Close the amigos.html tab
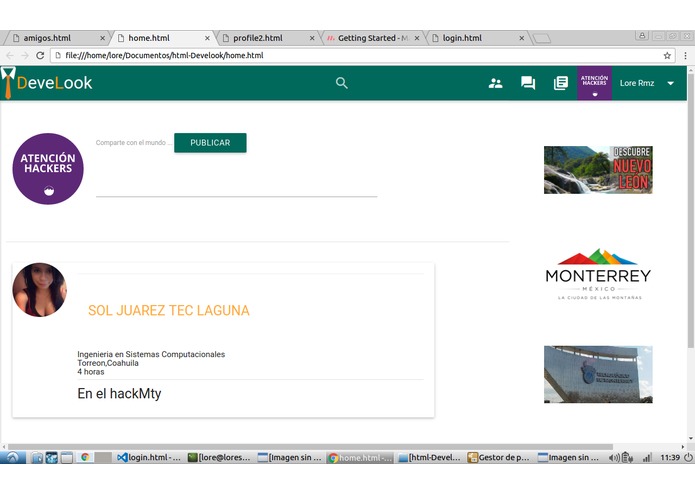 coord(102,39)
